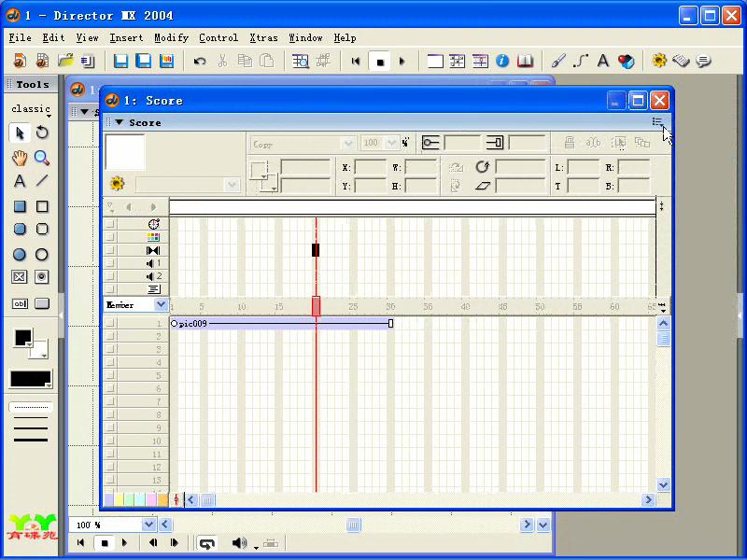Select the Arrow tool in Tools palette
Viewport: 747px width, 560px height.
(x=20, y=133)
